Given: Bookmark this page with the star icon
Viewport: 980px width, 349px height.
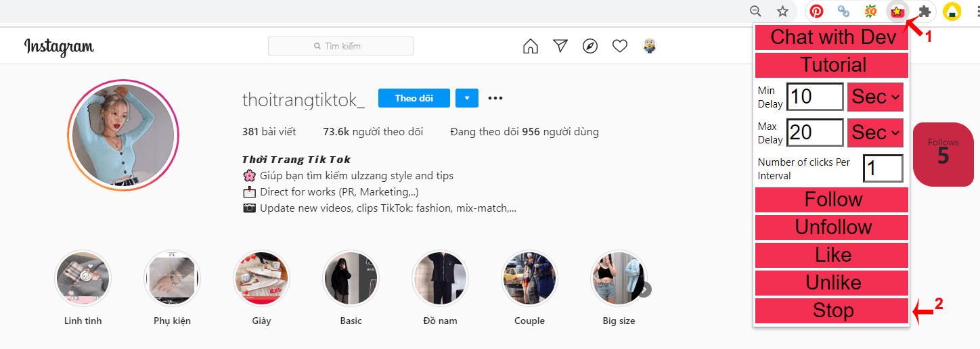Looking at the screenshot, I should (x=783, y=11).
